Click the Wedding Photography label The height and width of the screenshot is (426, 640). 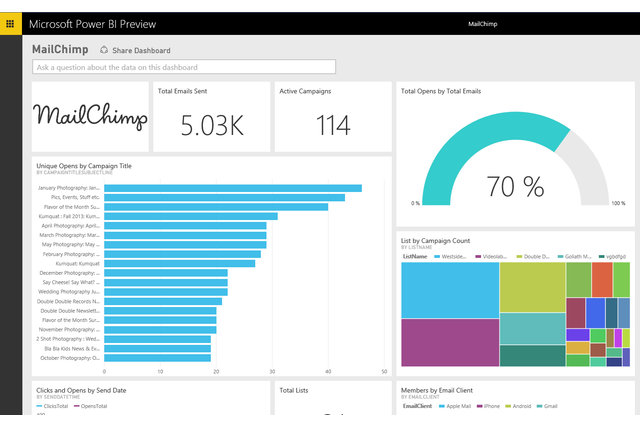click(x=69, y=292)
